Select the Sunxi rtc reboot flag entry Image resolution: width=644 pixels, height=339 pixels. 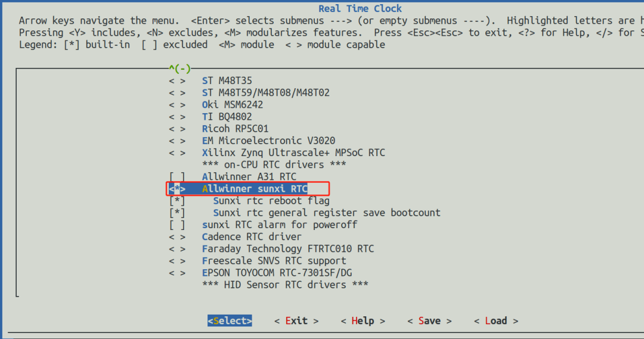pos(271,201)
